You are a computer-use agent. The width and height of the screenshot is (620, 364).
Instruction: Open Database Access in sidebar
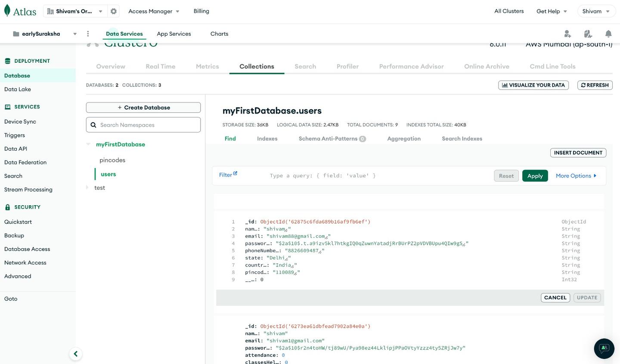click(27, 249)
